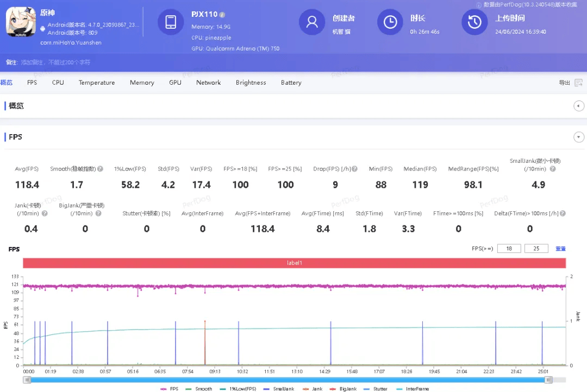Click the Genshin Impact app avatar icon
Viewport: 587px width, 392px height.
tap(21, 22)
